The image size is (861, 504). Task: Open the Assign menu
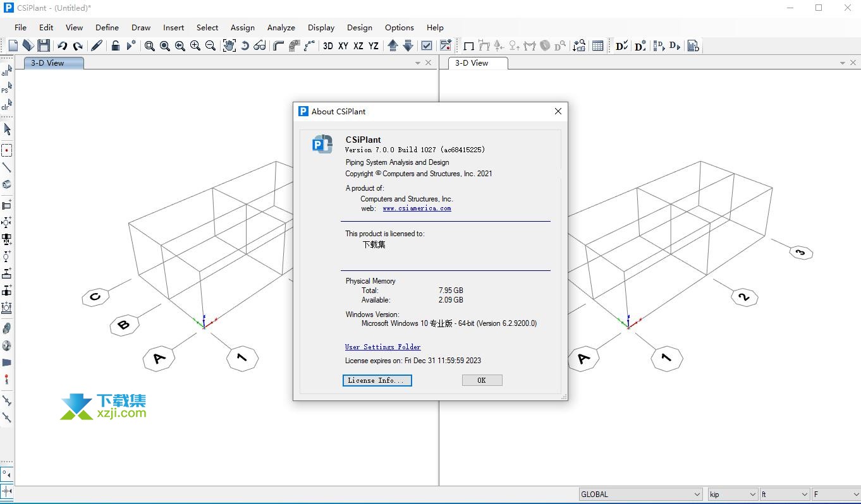(243, 27)
